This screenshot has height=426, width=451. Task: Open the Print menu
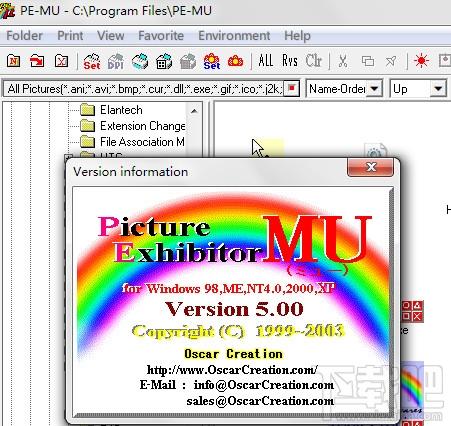pos(70,36)
